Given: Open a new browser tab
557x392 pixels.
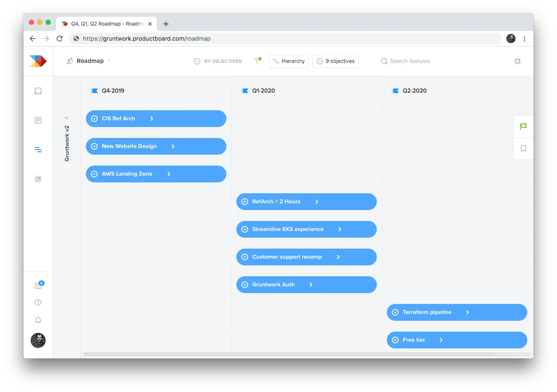Looking at the screenshot, I should point(166,24).
